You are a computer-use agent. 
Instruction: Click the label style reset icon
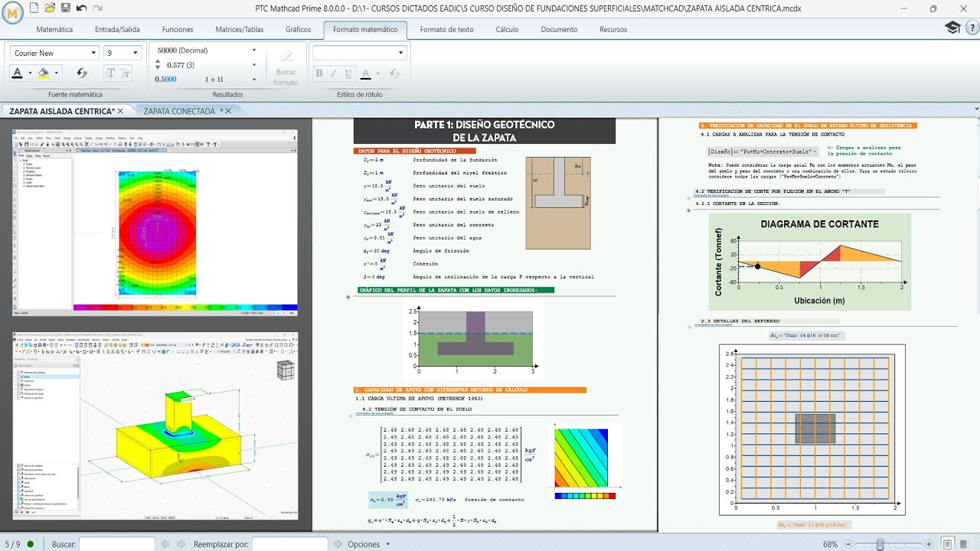395,73
